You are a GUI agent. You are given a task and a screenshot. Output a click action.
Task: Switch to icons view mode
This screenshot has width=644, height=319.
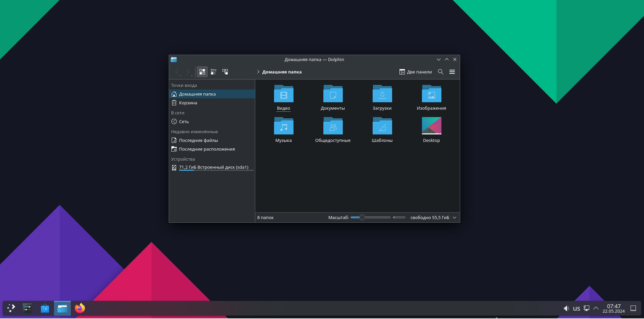202,72
